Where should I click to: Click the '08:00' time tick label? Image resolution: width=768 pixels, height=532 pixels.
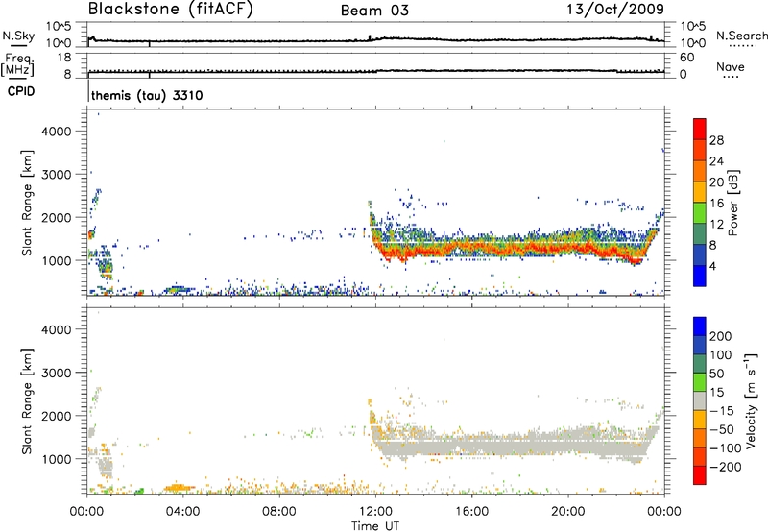pos(278,512)
